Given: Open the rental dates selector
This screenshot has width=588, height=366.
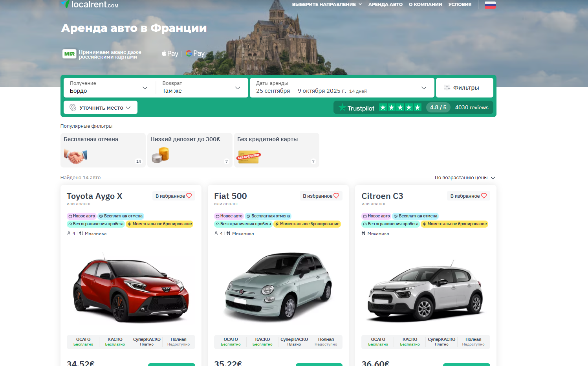Looking at the screenshot, I should [x=341, y=88].
